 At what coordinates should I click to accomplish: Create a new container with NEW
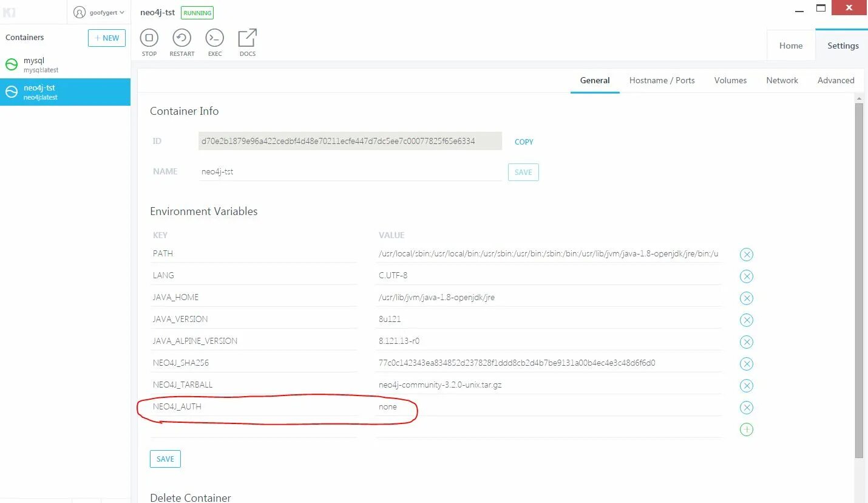point(107,38)
